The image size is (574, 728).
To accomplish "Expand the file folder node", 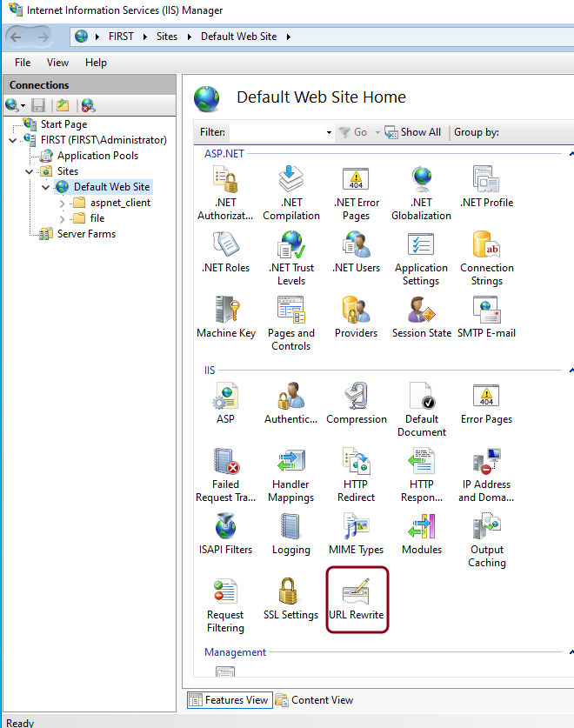I will (x=63, y=218).
